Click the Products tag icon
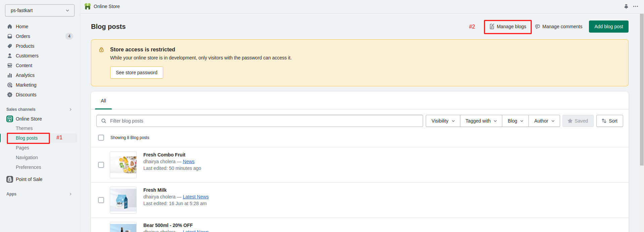Screen dimensions: 644x232 click(x=10, y=46)
